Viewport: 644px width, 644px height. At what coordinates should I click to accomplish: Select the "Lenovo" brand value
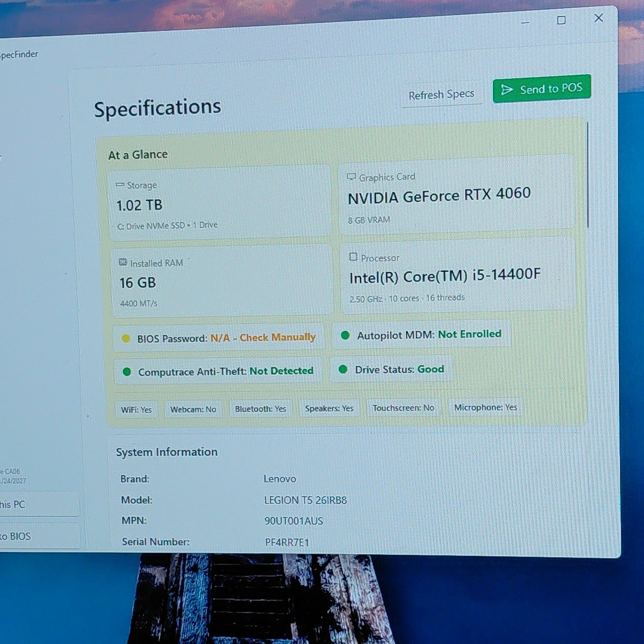(280, 479)
